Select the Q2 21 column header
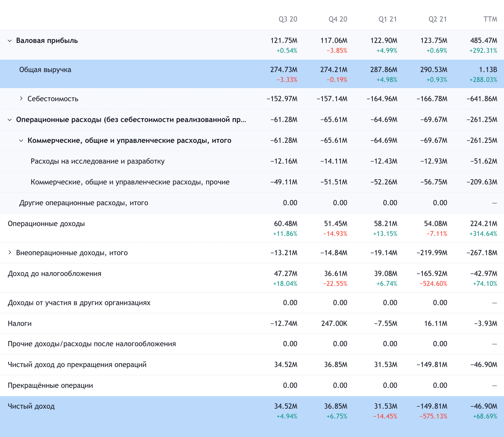Screen dimensions: 504x437 point(438,19)
